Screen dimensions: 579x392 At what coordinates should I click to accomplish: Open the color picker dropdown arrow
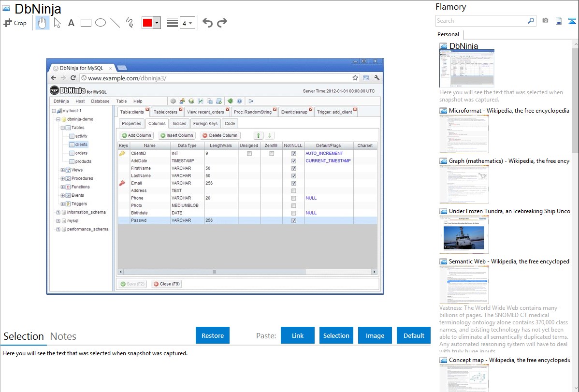(x=157, y=23)
